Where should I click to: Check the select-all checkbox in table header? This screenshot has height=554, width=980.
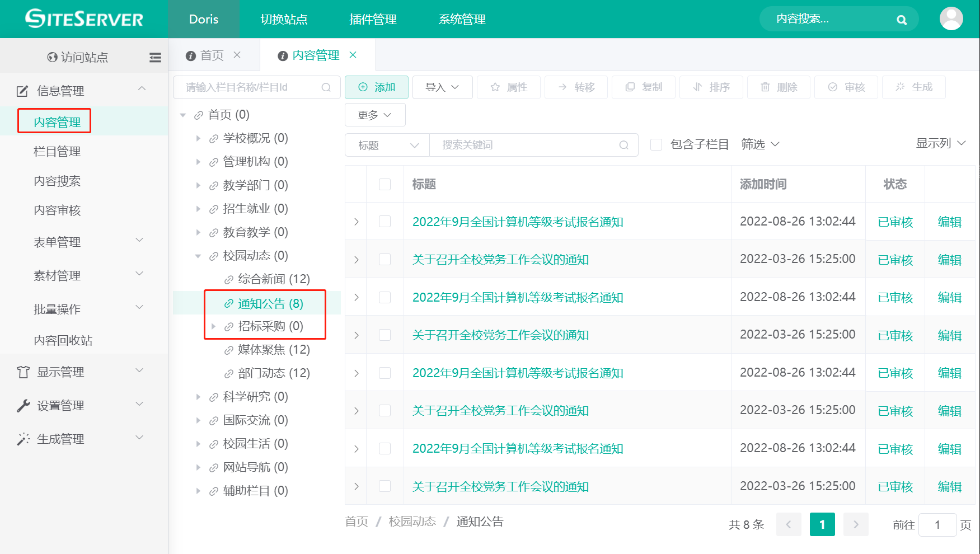point(385,184)
